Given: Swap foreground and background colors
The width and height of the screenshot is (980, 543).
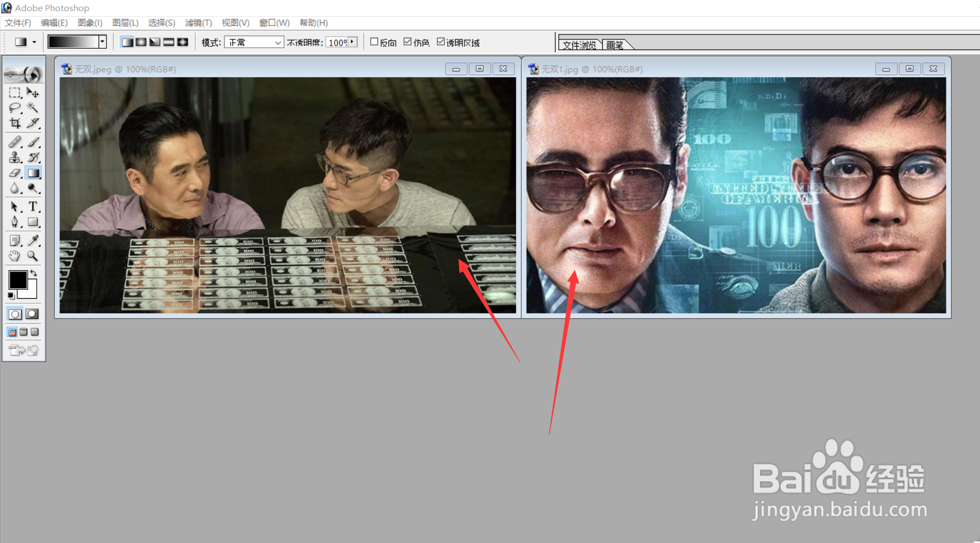Looking at the screenshot, I should click(34, 273).
